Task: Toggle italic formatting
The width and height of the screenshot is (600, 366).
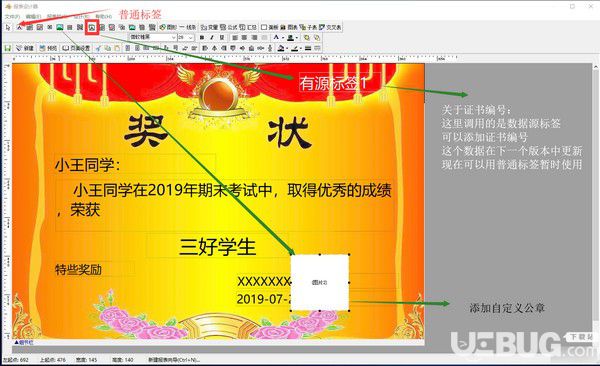Action: pos(212,38)
